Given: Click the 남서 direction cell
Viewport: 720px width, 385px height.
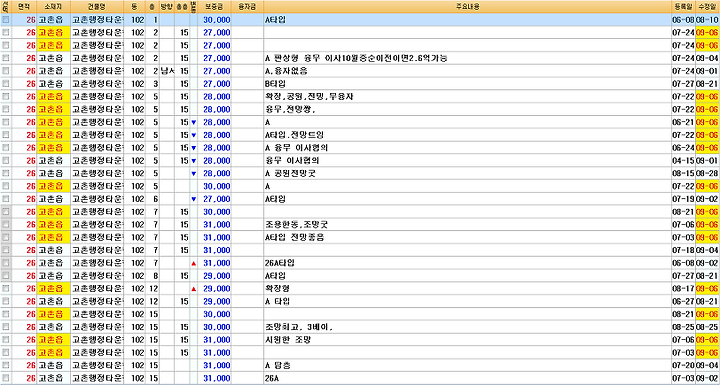Looking at the screenshot, I should [x=167, y=71].
